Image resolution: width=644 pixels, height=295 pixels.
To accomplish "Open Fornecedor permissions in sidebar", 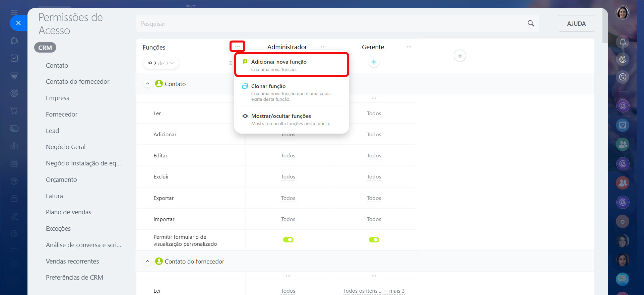I will tap(62, 115).
